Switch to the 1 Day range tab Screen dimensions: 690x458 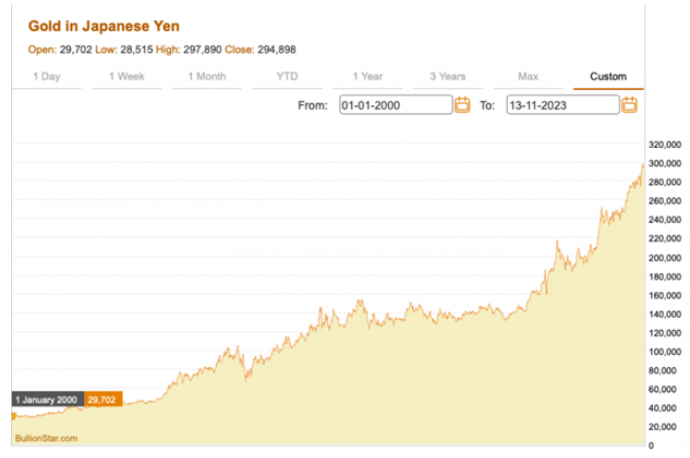coord(45,76)
